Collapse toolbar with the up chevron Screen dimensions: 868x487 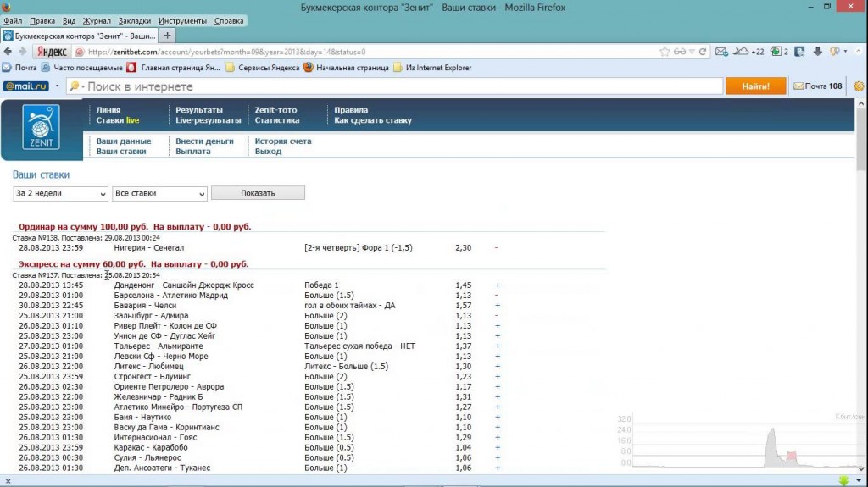(859, 52)
